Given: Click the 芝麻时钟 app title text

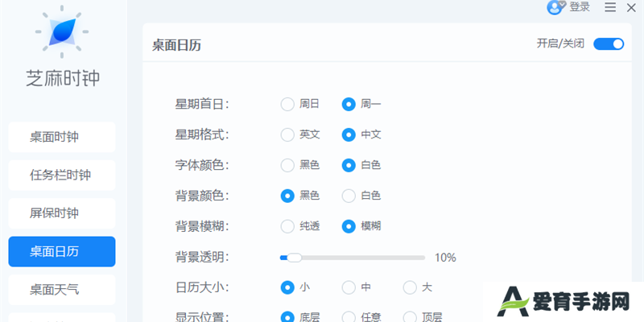Looking at the screenshot, I should [63, 78].
